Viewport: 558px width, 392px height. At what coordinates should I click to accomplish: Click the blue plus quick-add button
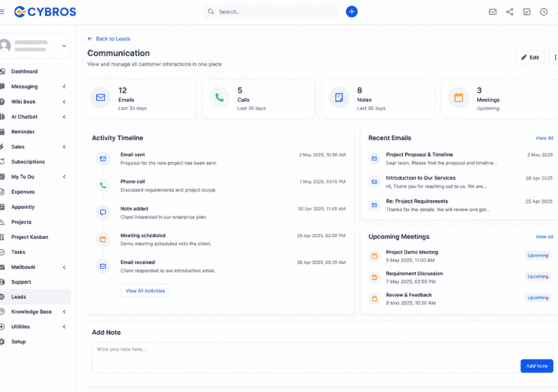pos(352,11)
